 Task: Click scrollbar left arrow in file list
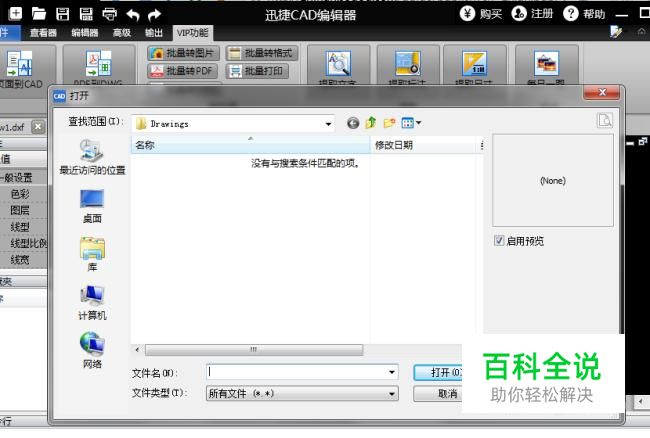[x=137, y=350]
